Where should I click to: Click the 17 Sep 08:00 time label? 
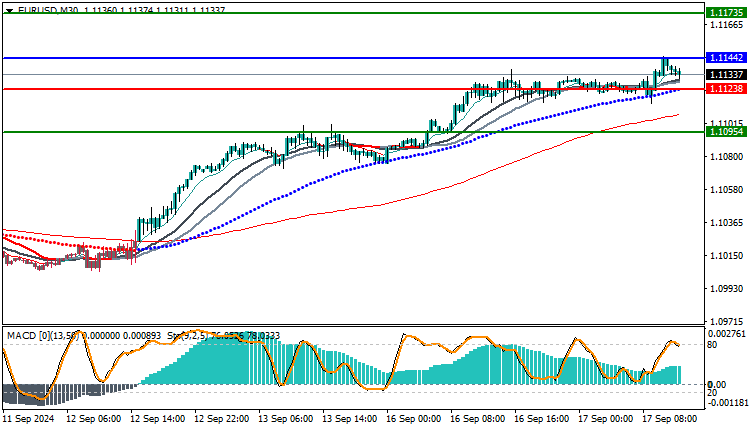coord(670,419)
